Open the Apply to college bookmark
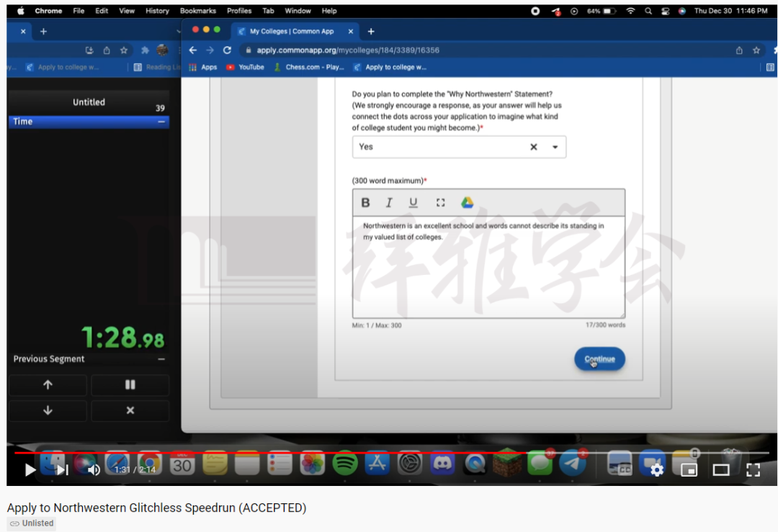Viewport: 778px width, 532px height. (x=390, y=67)
